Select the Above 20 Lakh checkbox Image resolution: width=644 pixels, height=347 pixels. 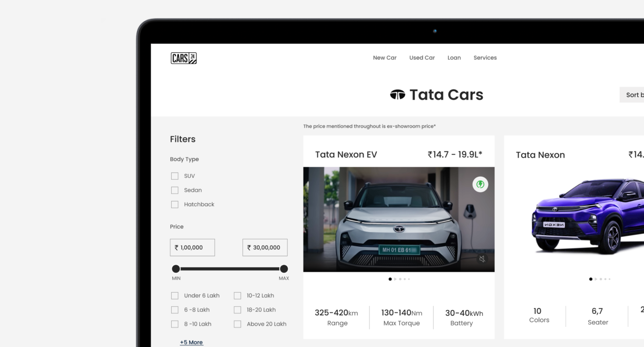(237, 324)
